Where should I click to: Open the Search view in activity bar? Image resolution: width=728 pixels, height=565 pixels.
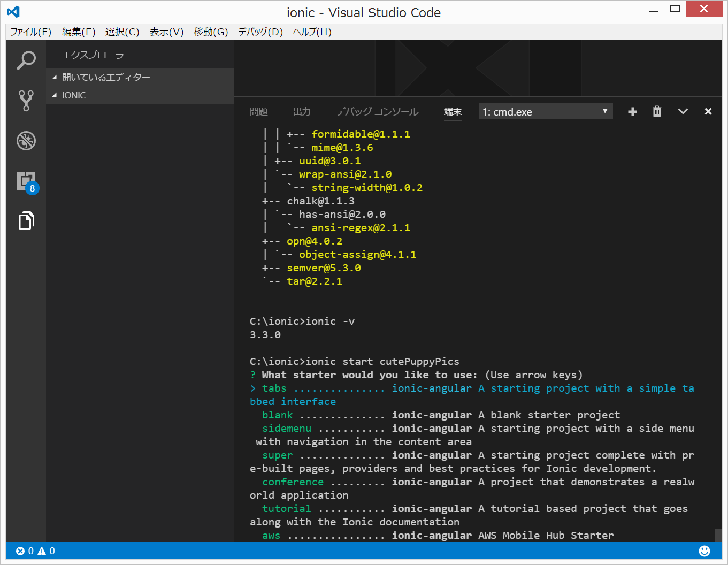click(x=26, y=60)
